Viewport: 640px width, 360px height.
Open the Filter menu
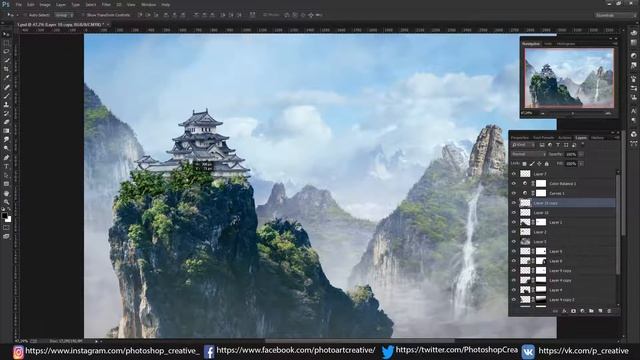[x=106, y=4]
